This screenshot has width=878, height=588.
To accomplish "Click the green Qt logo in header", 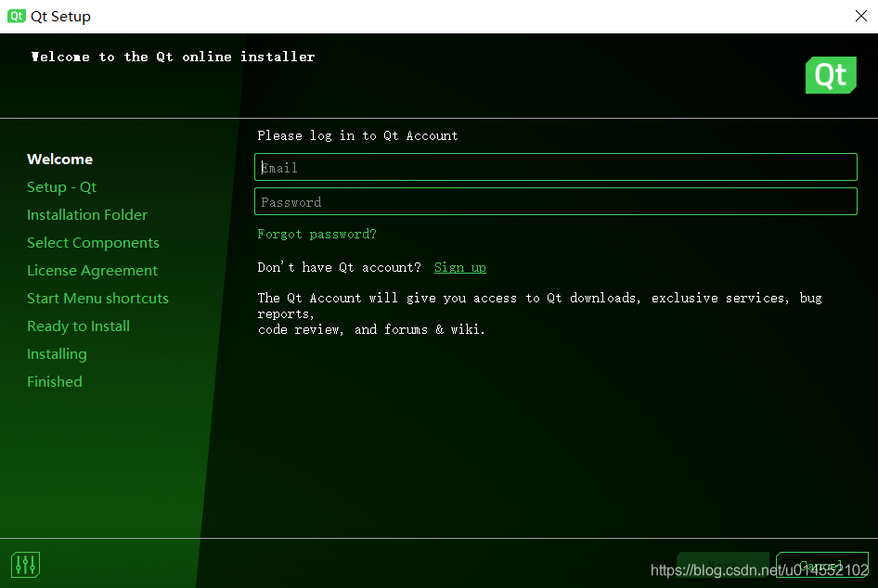I will click(831, 75).
